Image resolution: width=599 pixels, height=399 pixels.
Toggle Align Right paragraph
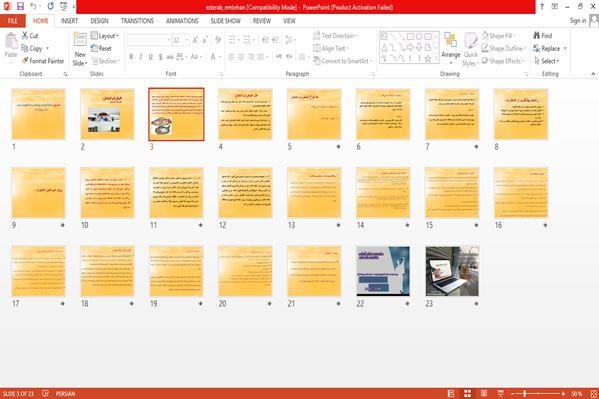(251, 57)
